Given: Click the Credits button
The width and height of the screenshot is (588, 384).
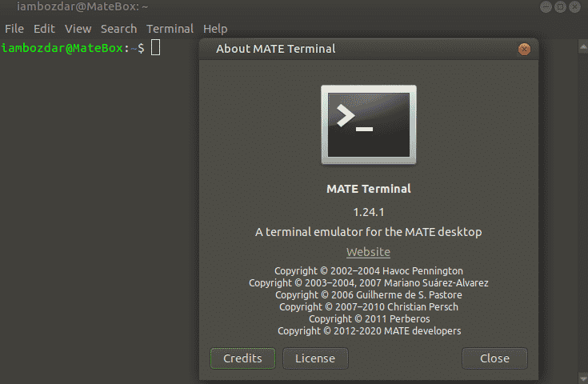Looking at the screenshot, I should point(242,358).
